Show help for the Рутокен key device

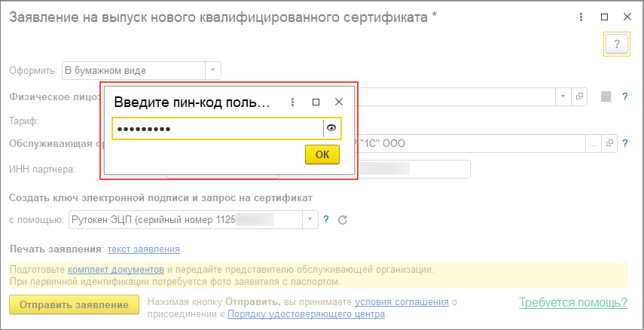(326, 220)
